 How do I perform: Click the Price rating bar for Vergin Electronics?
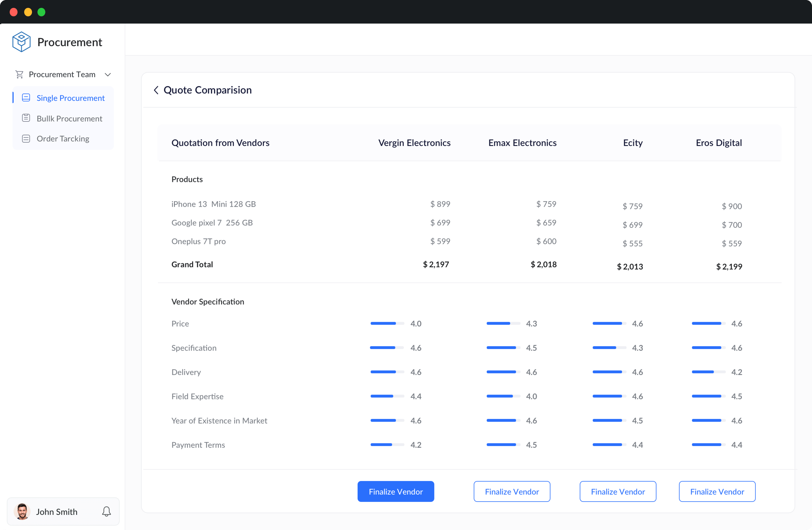386,324
